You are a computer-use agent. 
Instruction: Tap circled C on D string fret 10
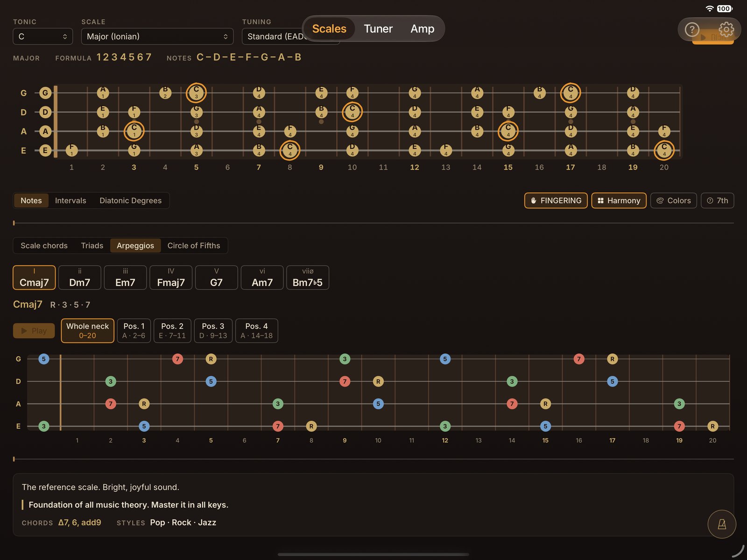(352, 112)
